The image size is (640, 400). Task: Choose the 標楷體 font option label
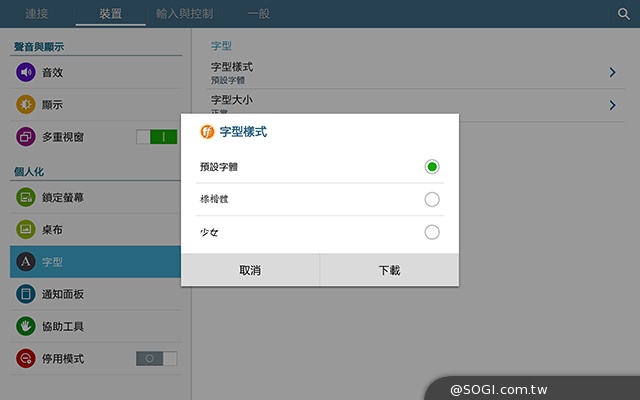pos(214,199)
